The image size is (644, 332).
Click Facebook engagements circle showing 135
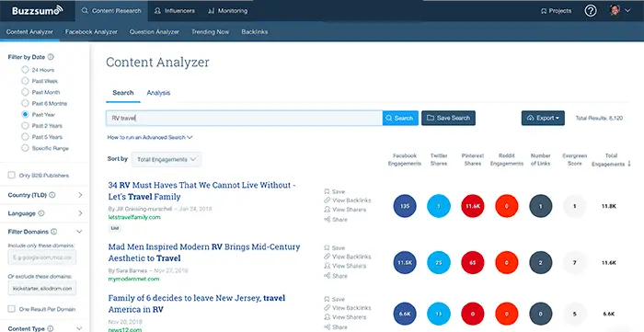pos(405,206)
